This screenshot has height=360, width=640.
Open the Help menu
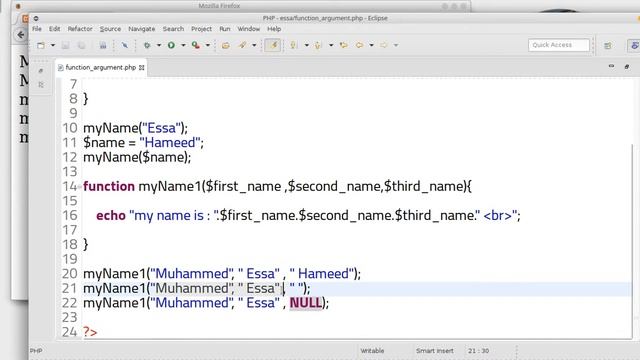click(x=274, y=29)
